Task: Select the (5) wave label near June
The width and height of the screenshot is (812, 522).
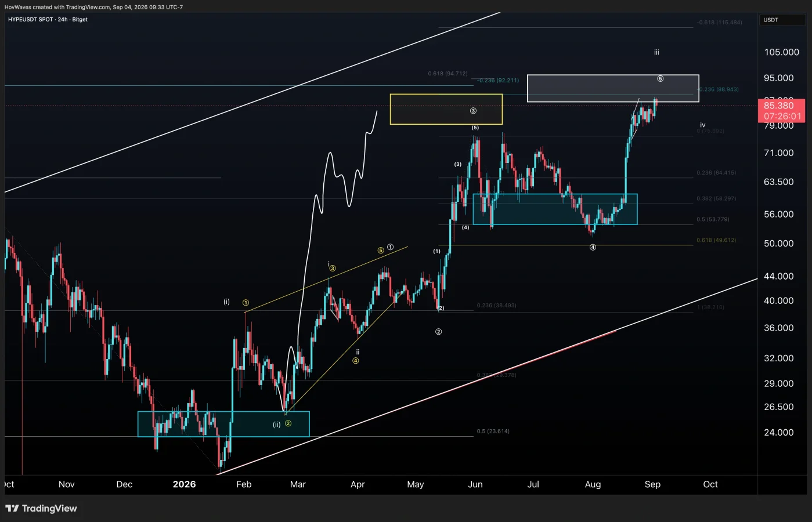Action: 475,128
